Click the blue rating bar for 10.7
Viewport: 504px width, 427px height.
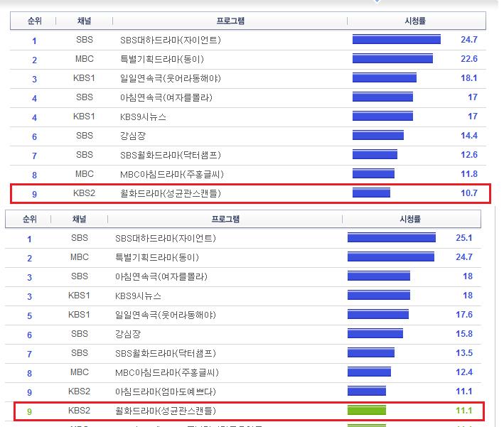[x=371, y=193]
